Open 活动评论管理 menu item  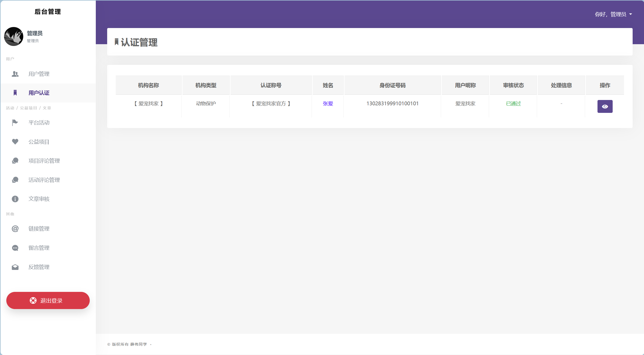[x=44, y=180]
